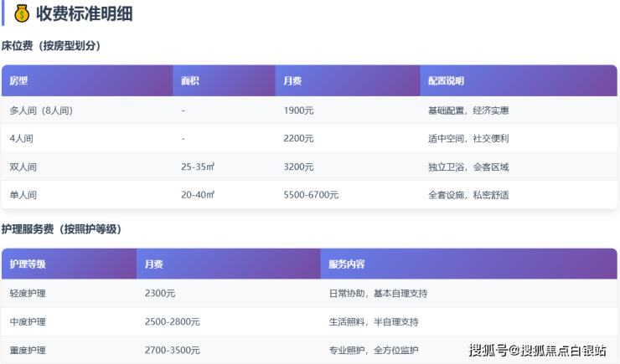Screen dimensions: 620x364
Task: Click the 25-35㎡ area cell
Action: tap(198, 167)
